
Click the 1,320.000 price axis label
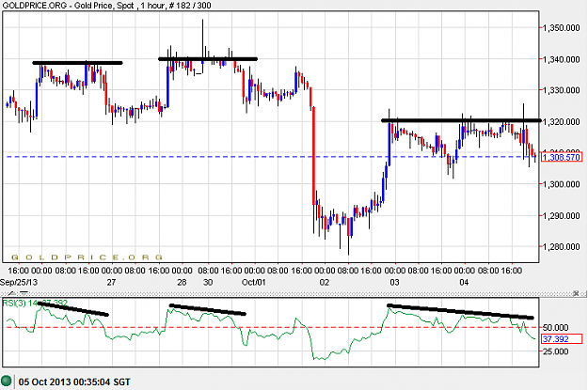[562, 122]
